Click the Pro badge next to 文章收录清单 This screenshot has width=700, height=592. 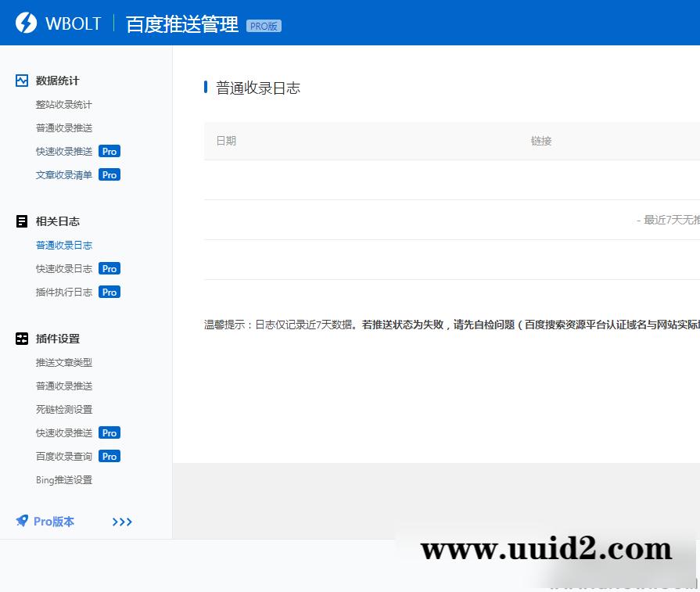[109, 174]
